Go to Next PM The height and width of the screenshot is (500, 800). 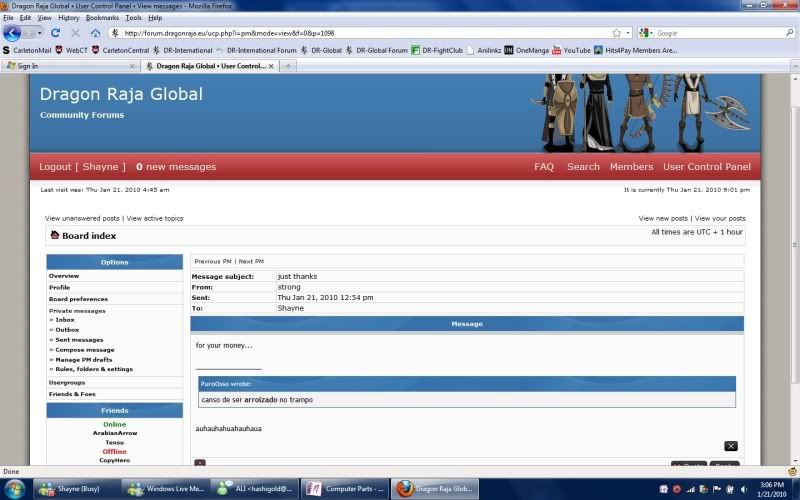tap(251, 261)
